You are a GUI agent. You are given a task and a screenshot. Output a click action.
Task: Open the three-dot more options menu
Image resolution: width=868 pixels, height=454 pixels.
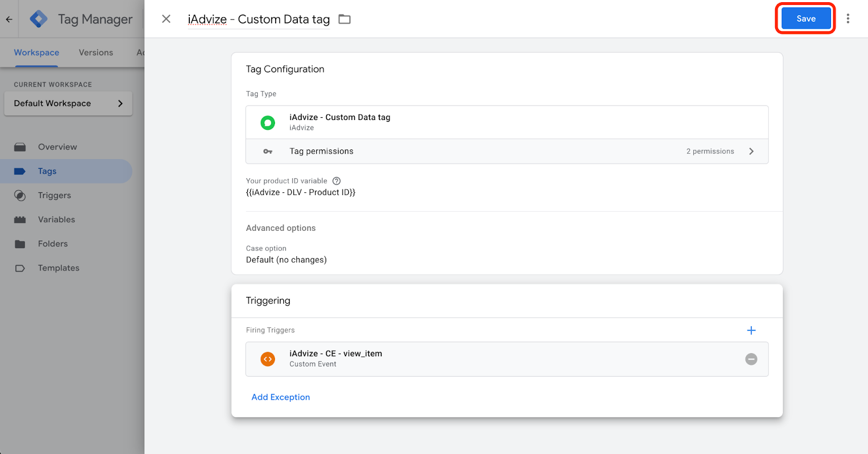tap(848, 18)
